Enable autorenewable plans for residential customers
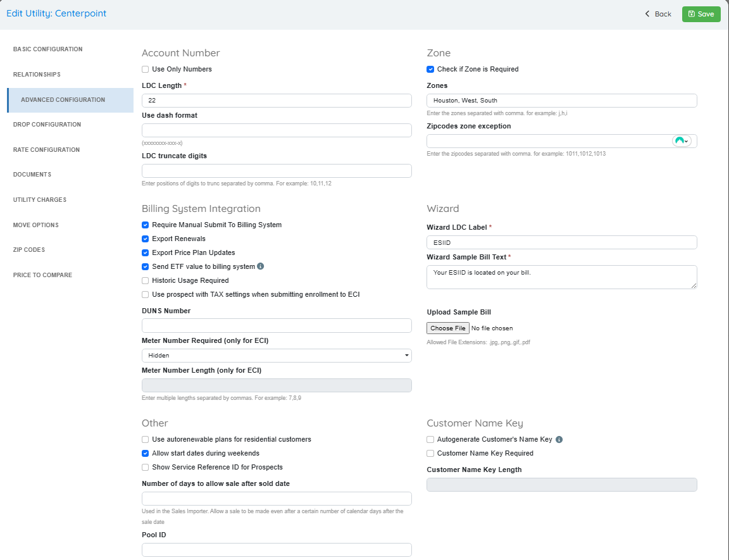 click(x=146, y=440)
